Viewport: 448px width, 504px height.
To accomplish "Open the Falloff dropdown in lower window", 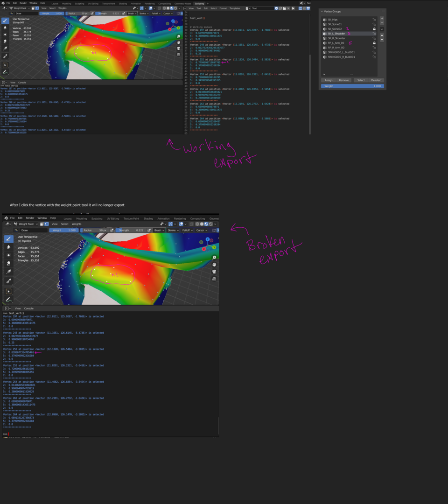I will 187,230.
